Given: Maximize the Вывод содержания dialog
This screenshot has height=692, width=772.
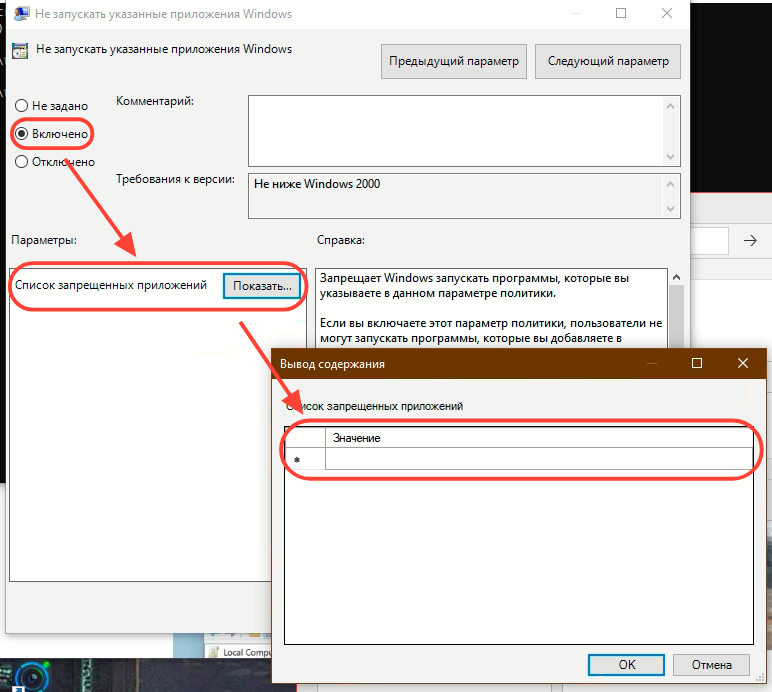Looking at the screenshot, I should 697,363.
